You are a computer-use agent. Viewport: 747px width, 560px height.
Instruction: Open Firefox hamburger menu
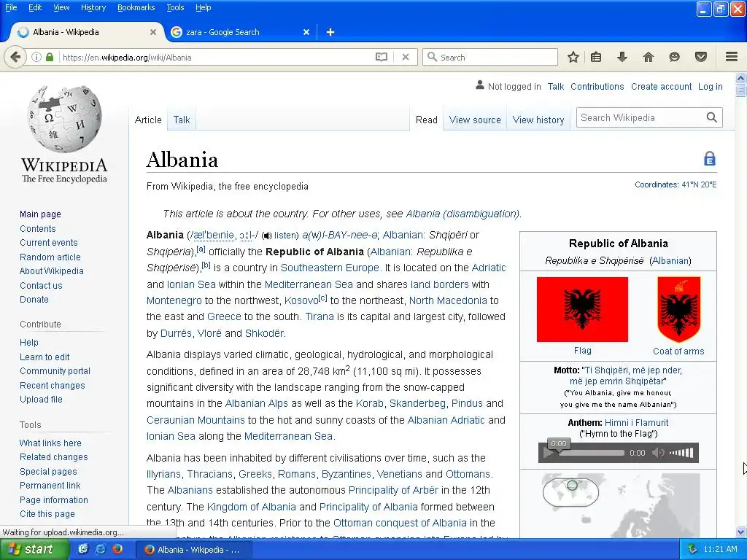click(x=732, y=57)
